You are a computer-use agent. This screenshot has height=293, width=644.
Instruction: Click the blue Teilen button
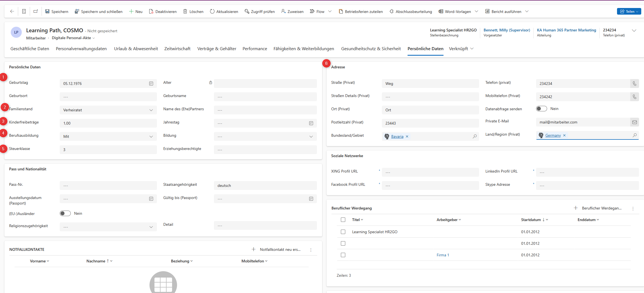coord(629,11)
